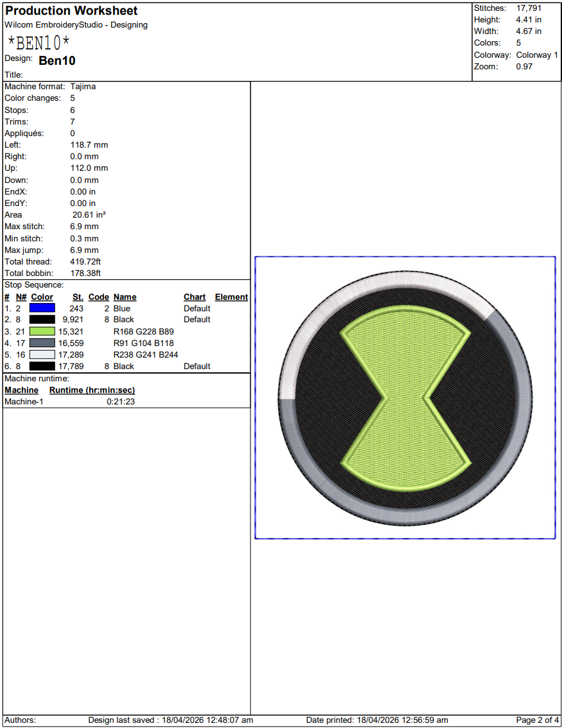Screen dimensions: 562x728
Task: Click the stitch count 17,789
Action: coord(71,367)
